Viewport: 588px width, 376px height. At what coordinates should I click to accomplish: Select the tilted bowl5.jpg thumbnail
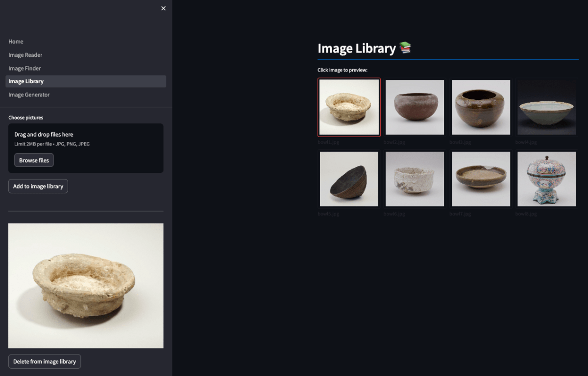[349, 178]
